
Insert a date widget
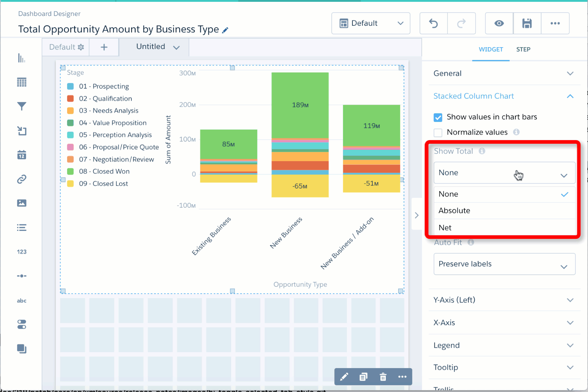click(x=22, y=155)
